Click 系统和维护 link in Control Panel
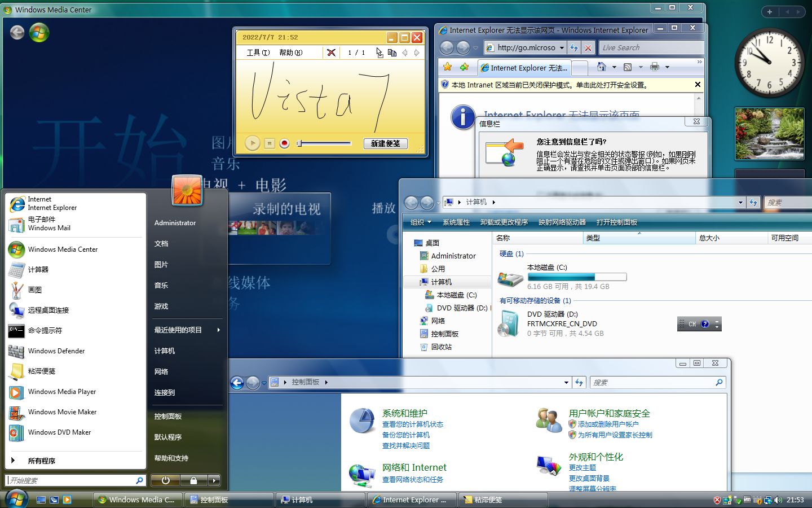This screenshot has height=508, width=812. pyautogui.click(x=405, y=413)
